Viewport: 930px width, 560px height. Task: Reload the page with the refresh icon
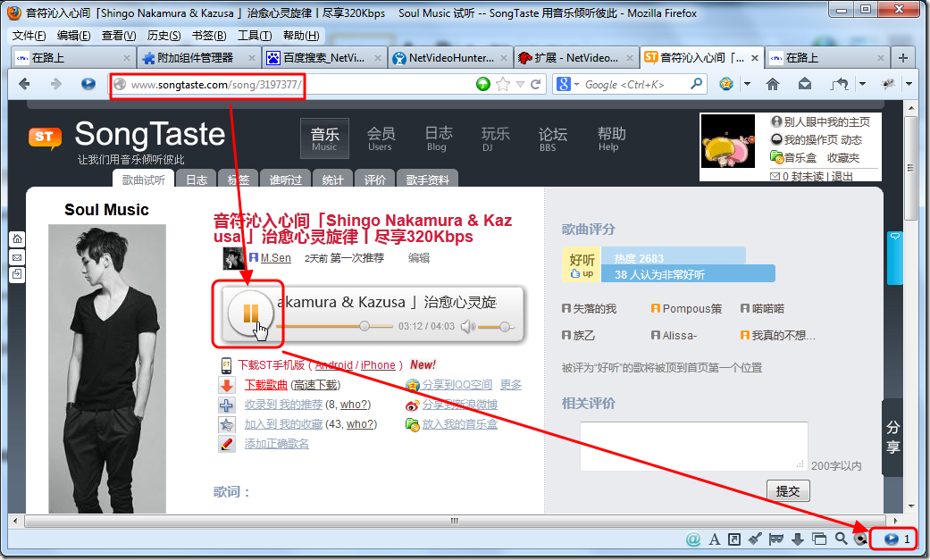[x=536, y=84]
